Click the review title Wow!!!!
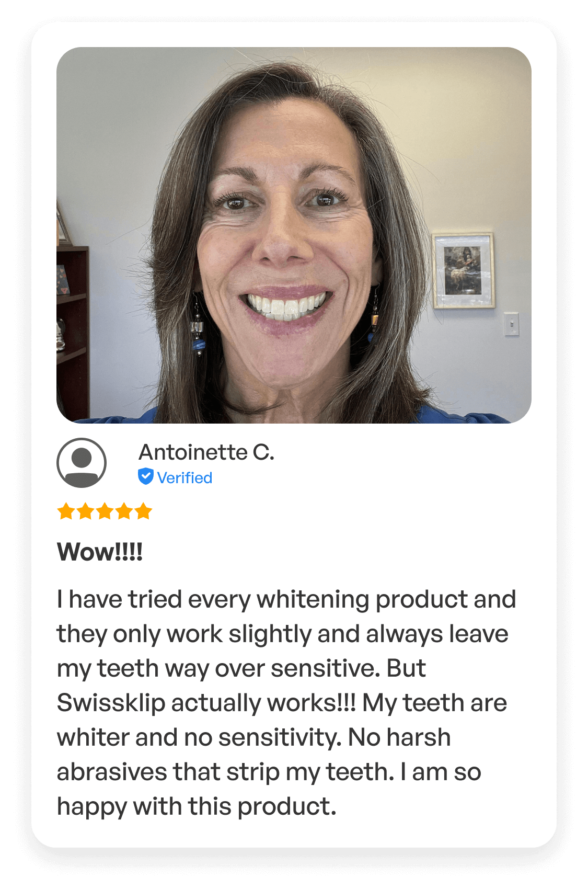 pos(100,552)
